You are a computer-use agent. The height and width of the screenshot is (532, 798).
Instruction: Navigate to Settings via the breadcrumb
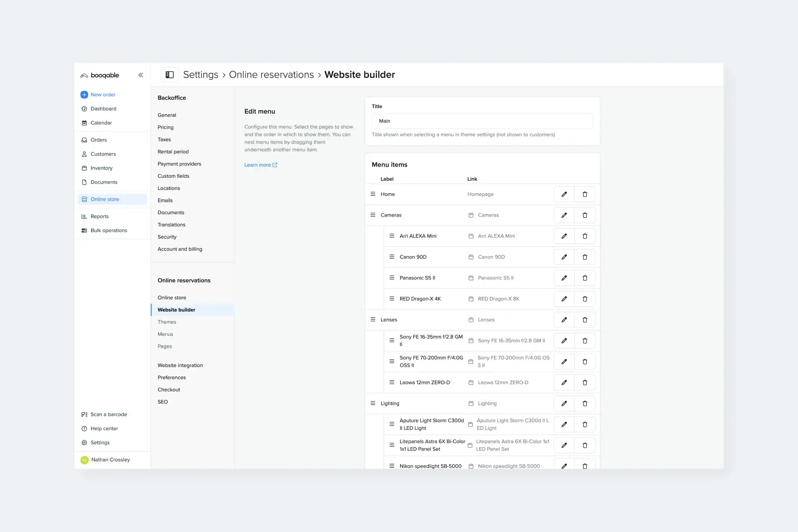click(x=201, y=74)
